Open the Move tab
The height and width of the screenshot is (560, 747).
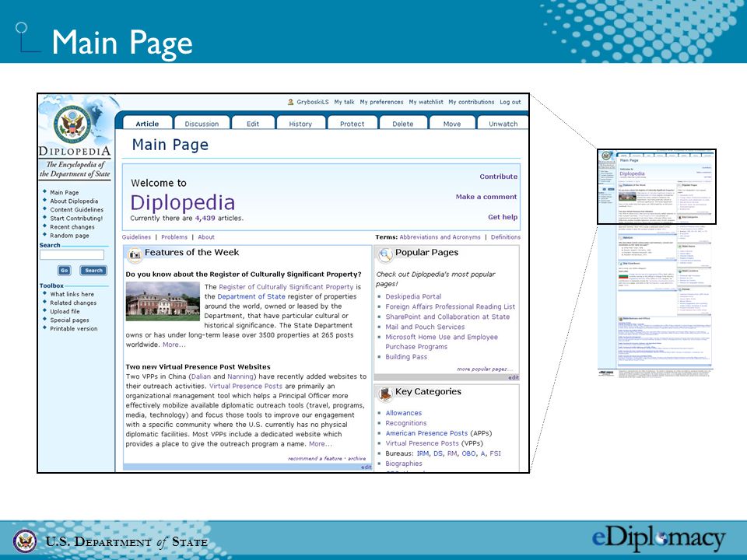click(x=452, y=124)
